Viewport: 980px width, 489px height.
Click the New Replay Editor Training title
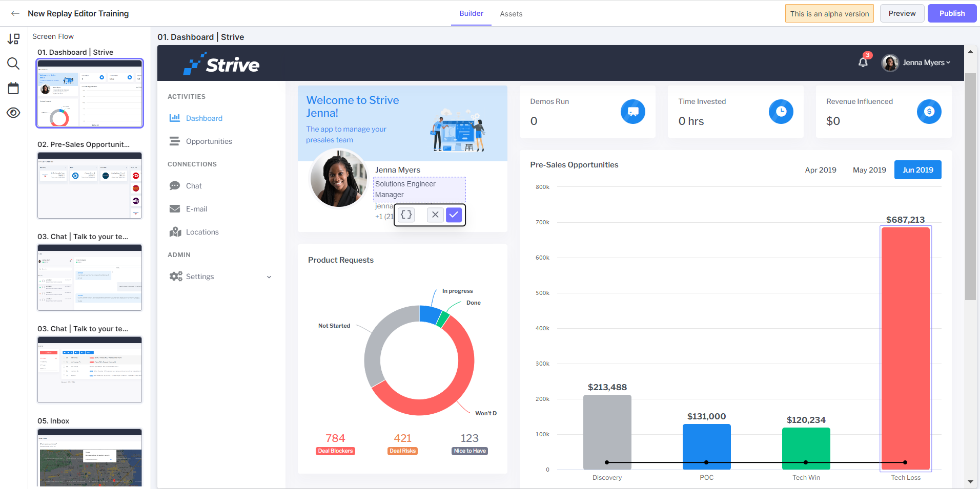78,13
